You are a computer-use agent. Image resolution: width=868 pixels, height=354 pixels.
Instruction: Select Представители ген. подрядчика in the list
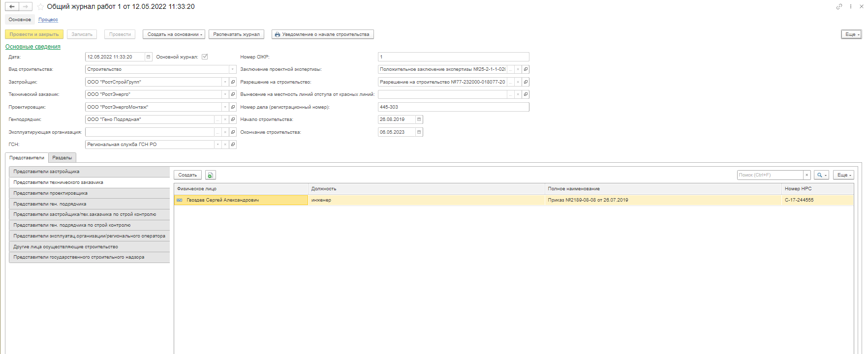tap(90, 204)
